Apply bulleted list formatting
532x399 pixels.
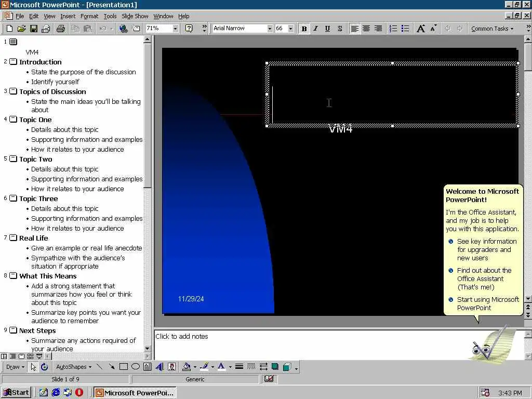pyautogui.click(x=405, y=29)
